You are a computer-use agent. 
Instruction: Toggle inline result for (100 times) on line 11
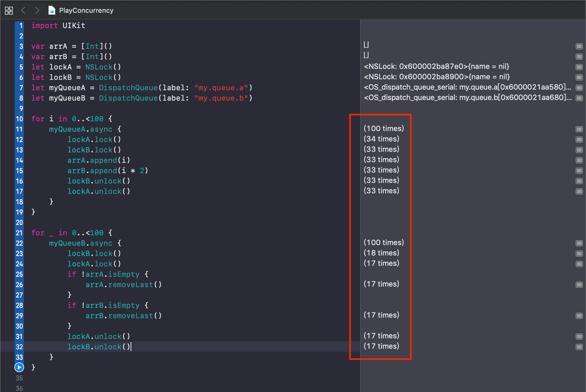point(579,129)
